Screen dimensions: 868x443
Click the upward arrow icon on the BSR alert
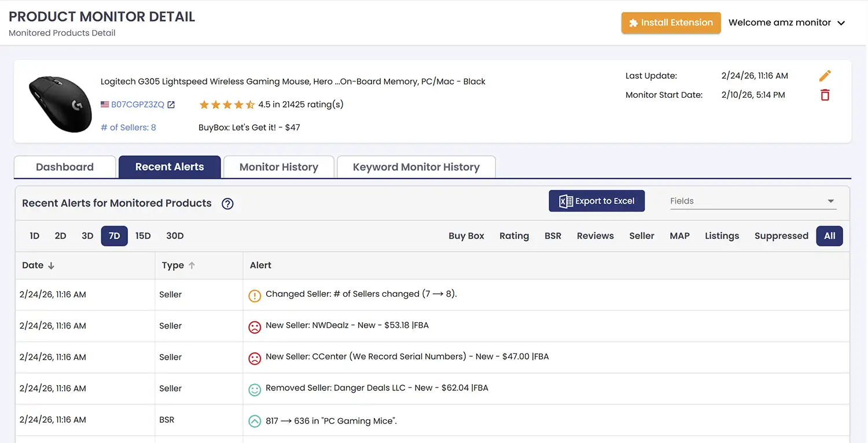[255, 421]
